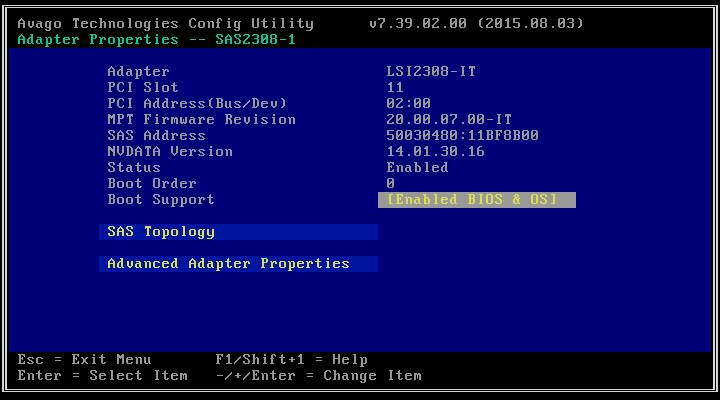Open Advanced Adapter Properties
The width and height of the screenshot is (720, 400).
(x=238, y=264)
